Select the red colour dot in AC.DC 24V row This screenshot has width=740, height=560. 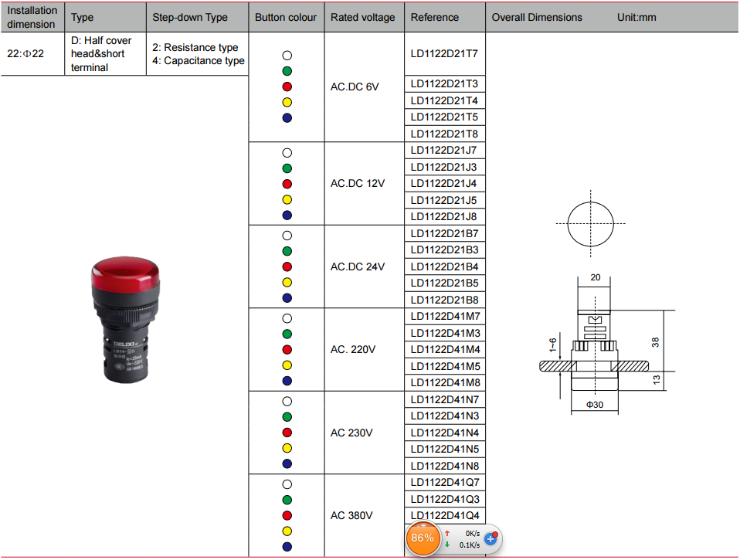pyautogui.click(x=287, y=266)
